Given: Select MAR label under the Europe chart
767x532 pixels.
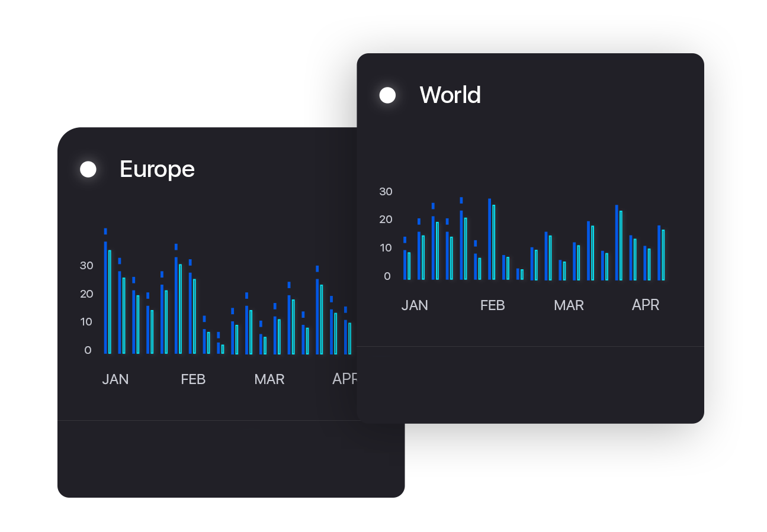Looking at the screenshot, I should pos(269,379).
